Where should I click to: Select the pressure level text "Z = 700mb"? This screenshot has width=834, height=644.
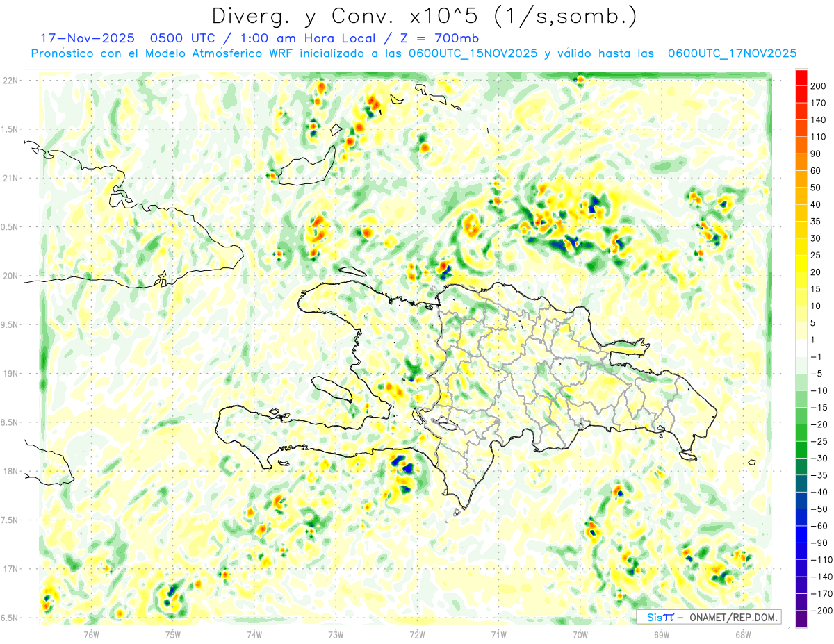point(441,38)
